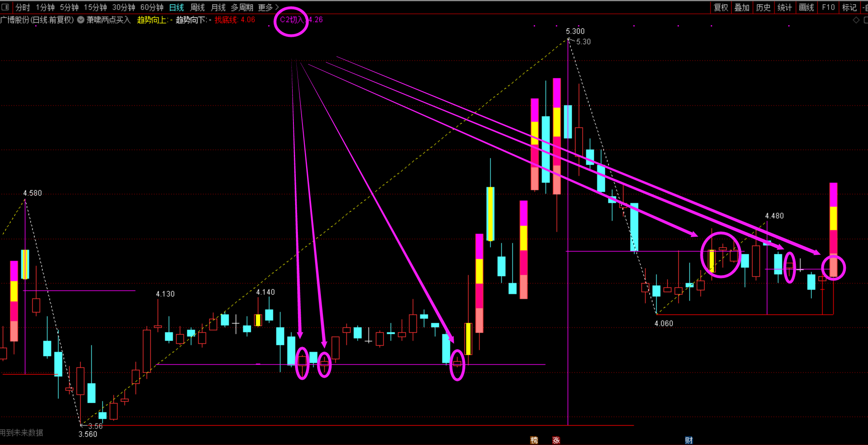Click the 5.300 peak price label
Image resolution: width=868 pixels, height=445 pixels.
coord(575,31)
